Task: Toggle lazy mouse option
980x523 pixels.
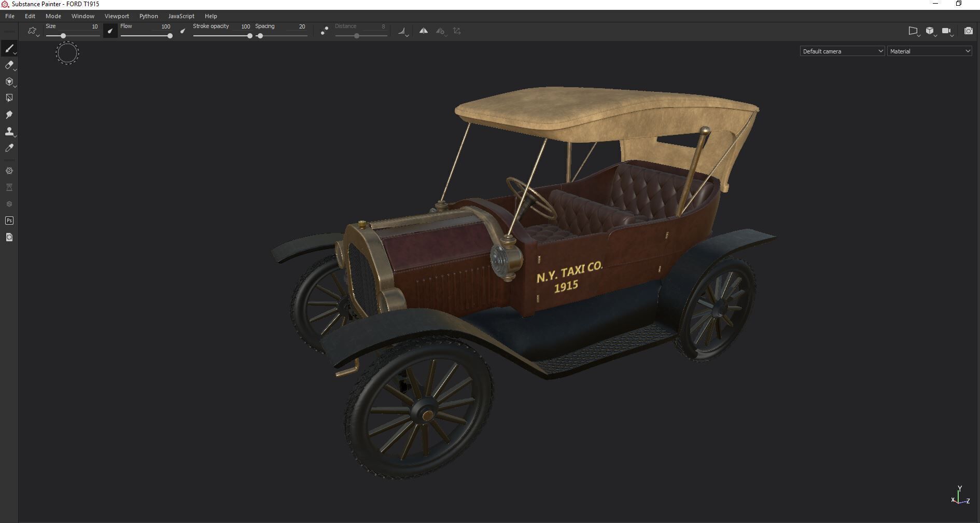Action: [324, 31]
